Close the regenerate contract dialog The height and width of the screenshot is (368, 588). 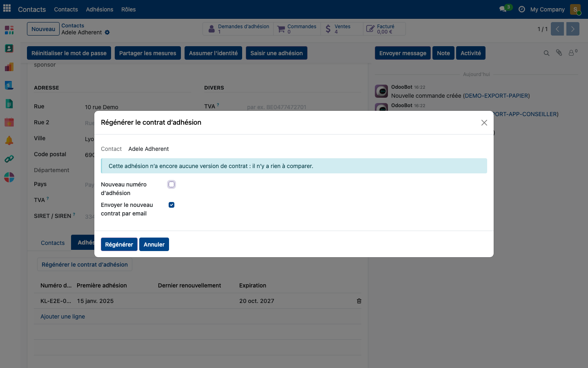(484, 123)
